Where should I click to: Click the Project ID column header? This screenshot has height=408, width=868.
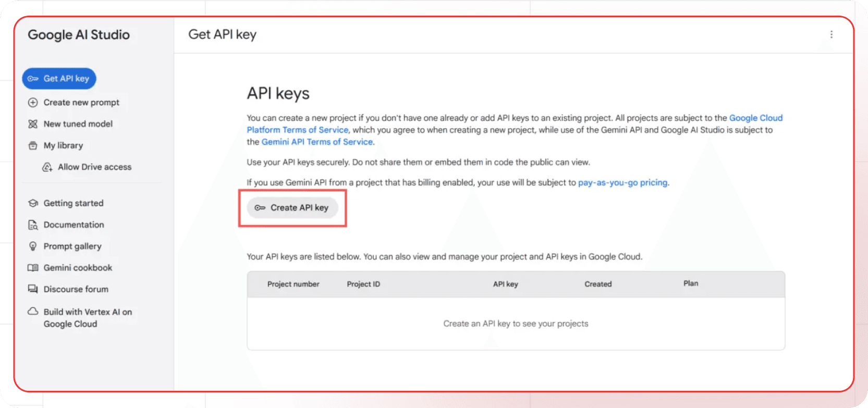363,284
